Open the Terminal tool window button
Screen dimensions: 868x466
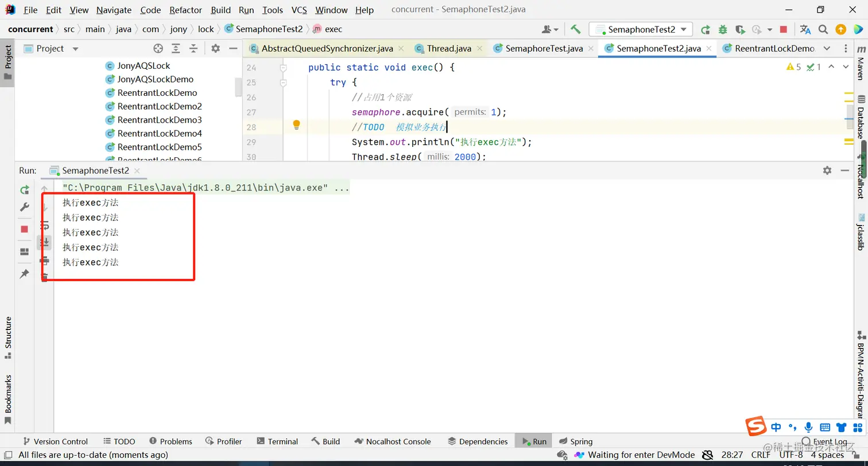[277, 441]
